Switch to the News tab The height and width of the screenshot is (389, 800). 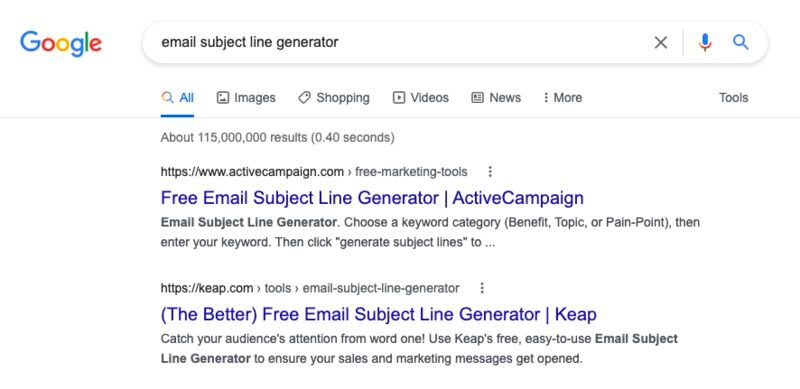[x=496, y=98]
